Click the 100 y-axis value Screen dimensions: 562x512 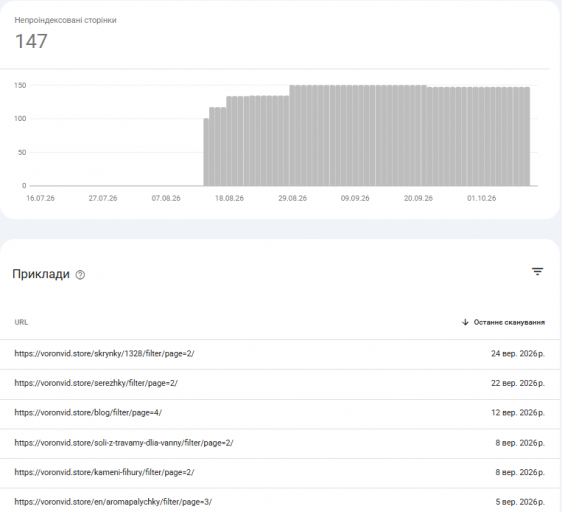pyautogui.click(x=20, y=119)
